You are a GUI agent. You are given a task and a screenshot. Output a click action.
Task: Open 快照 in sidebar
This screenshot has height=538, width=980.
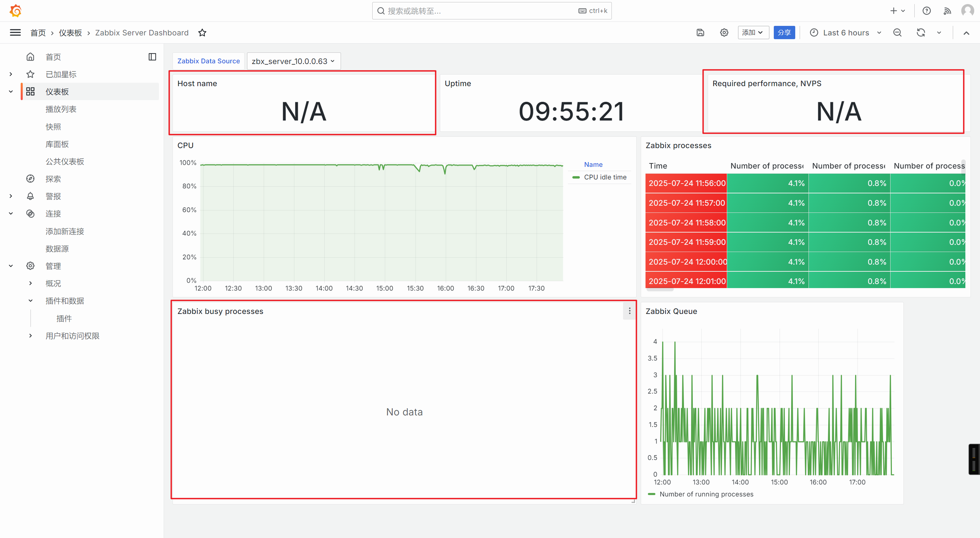53,127
